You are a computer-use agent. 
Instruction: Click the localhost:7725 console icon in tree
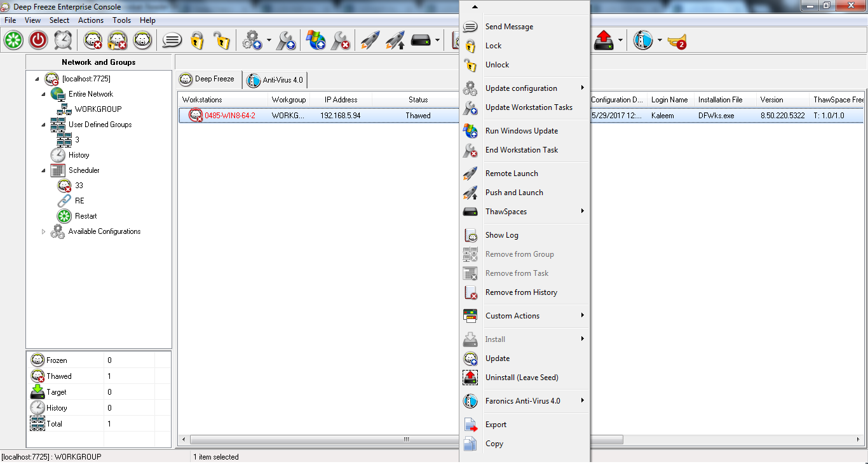(x=52, y=79)
